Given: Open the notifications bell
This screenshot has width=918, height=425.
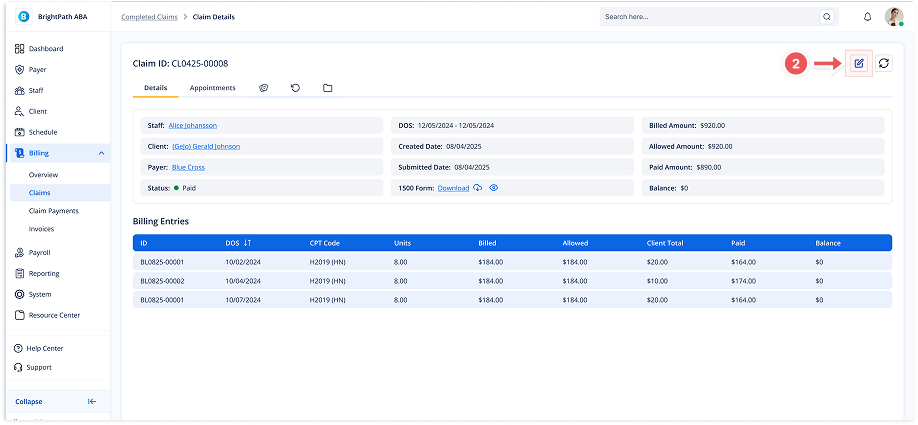Looking at the screenshot, I should [867, 17].
